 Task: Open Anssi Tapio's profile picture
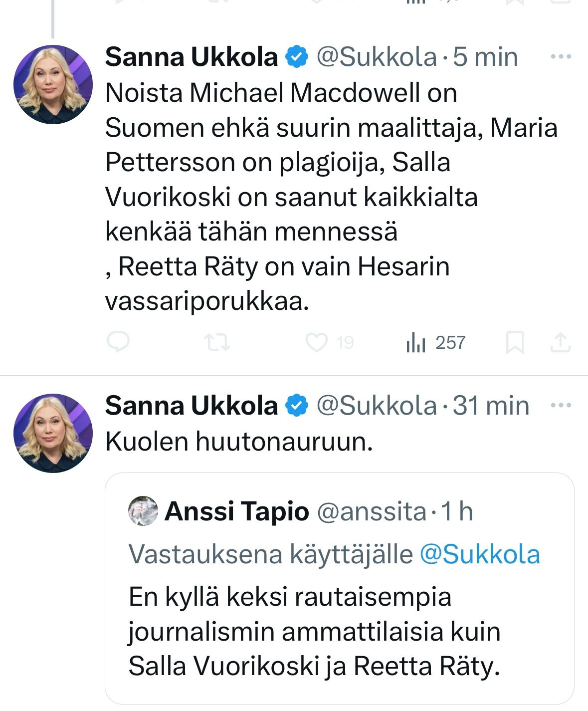(x=143, y=511)
